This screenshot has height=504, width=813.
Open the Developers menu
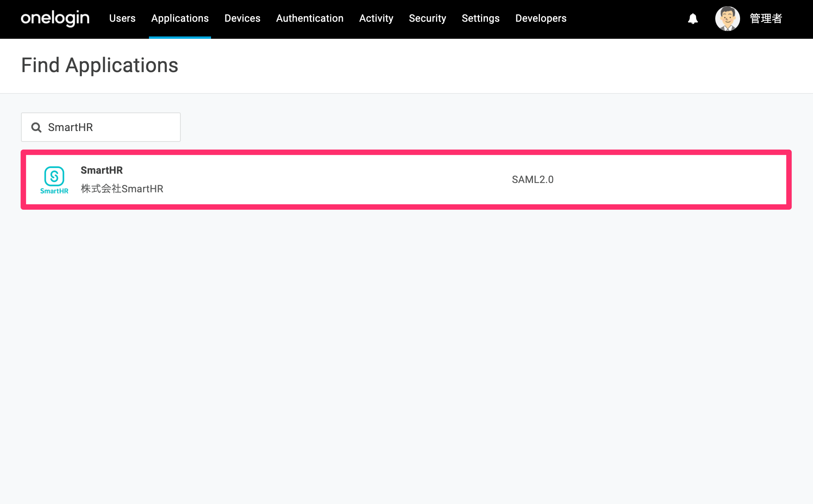point(541,18)
